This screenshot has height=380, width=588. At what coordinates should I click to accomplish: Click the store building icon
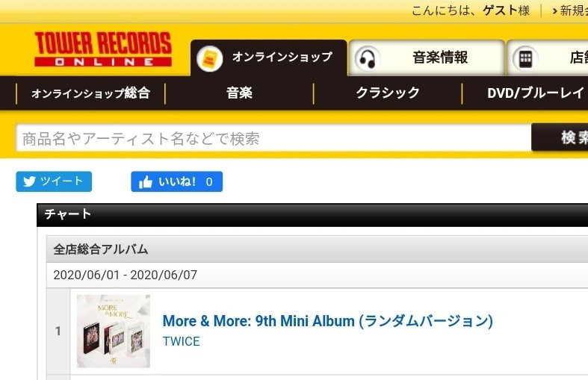coord(525,58)
